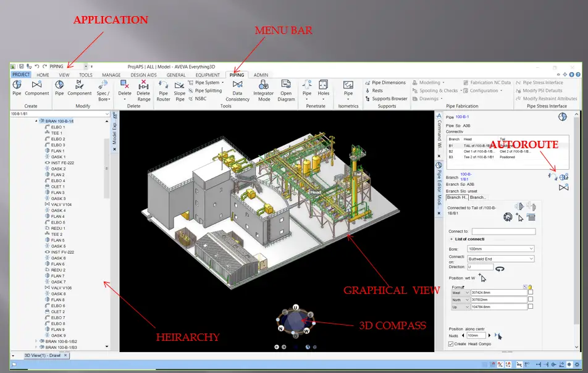Click the Pipe Dimensions button
The image size is (588, 373).
[388, 83]
